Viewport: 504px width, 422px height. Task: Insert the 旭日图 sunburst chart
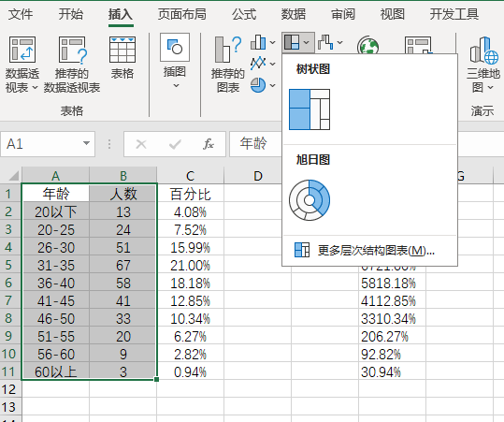click(x=310, y=200)
